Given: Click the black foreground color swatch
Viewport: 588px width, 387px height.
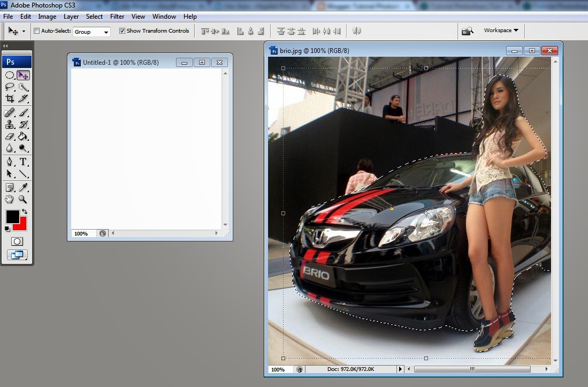Looking at the screenshot, I should coord(12,216).
